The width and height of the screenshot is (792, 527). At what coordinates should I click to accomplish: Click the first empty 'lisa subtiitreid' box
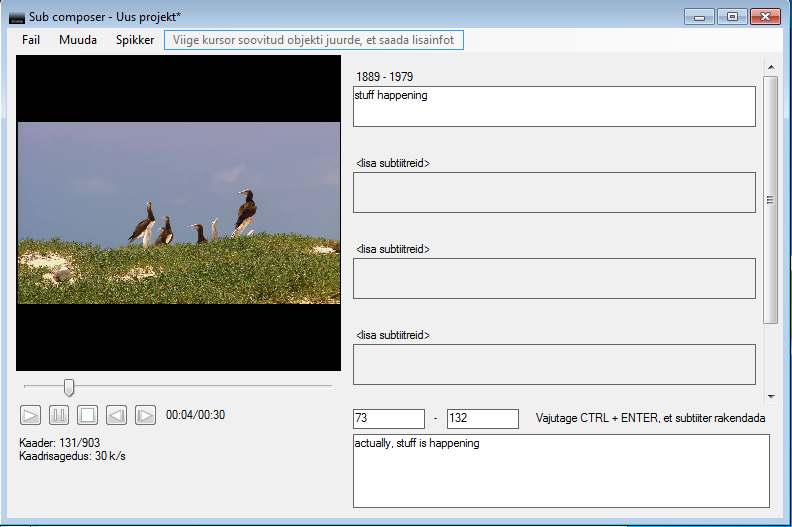(x=554, y=192)
